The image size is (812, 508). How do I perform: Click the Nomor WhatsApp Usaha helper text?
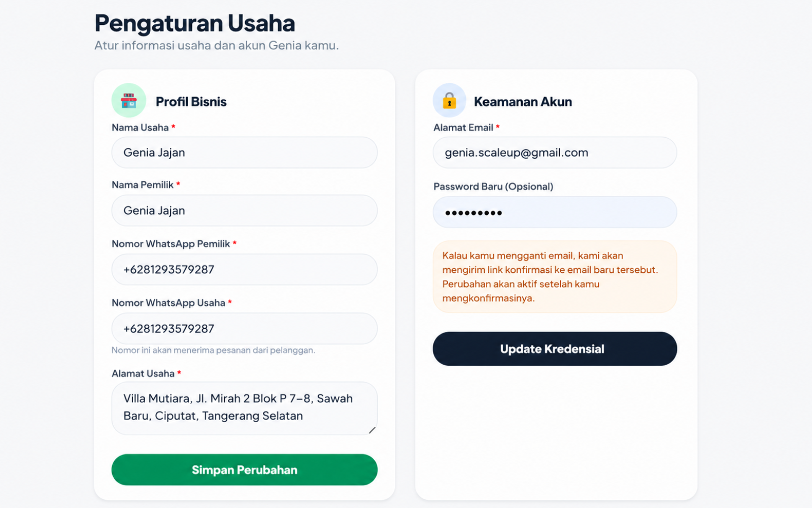click(213, 350)
